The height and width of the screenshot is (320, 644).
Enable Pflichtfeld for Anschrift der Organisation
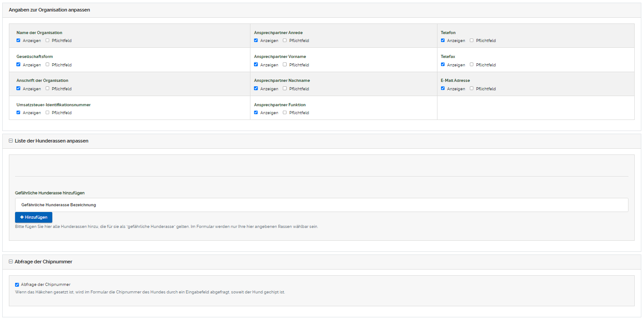47,89
